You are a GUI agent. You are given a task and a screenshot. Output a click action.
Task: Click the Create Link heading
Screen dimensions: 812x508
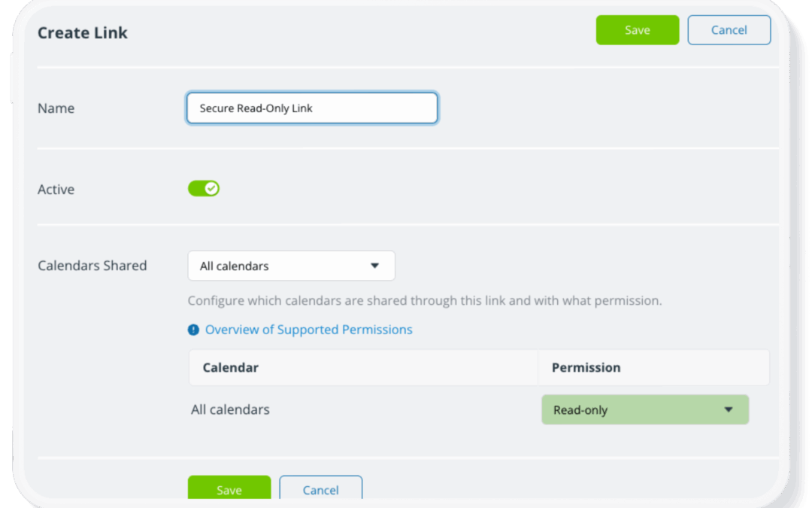pos(82,33)
